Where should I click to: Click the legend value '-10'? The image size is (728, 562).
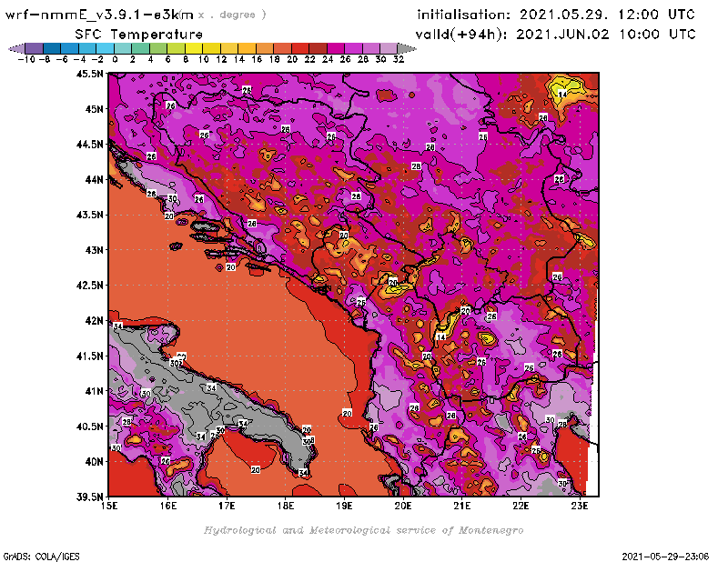click(x=26, y=59)
